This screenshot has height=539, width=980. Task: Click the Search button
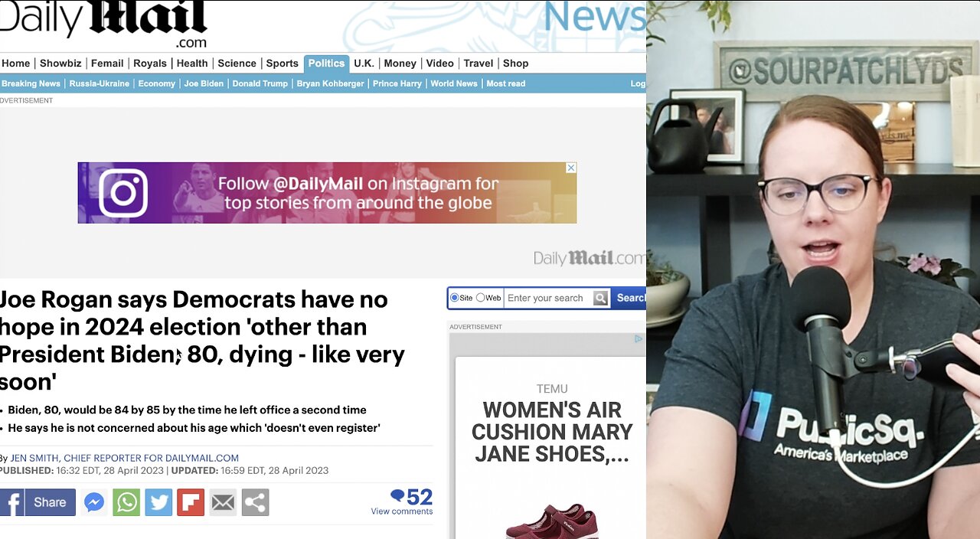(x=629, y=298)
